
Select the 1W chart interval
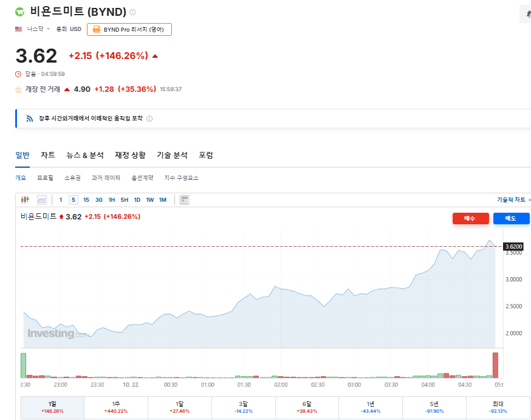[x=150, y=199]
